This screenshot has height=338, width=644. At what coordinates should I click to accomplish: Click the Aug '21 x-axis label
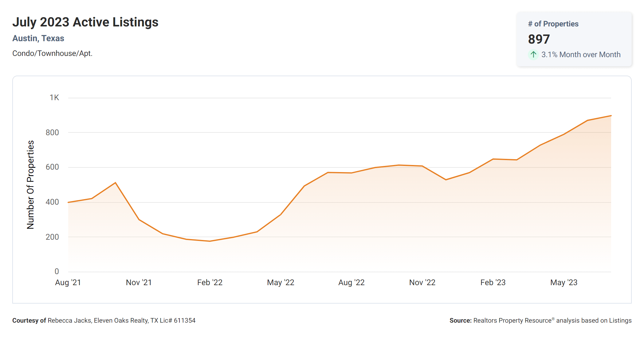(68, 282)
